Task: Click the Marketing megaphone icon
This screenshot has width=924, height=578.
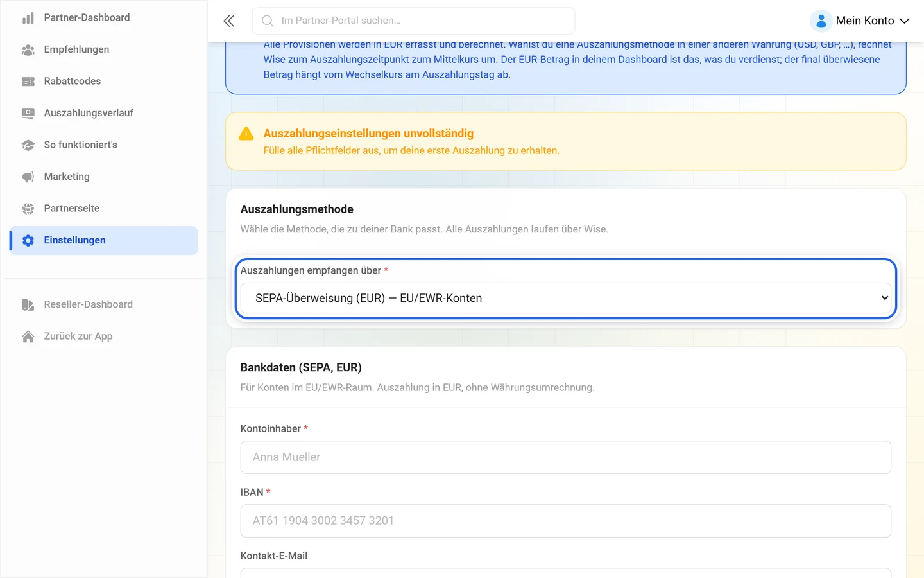Action: 28,177
